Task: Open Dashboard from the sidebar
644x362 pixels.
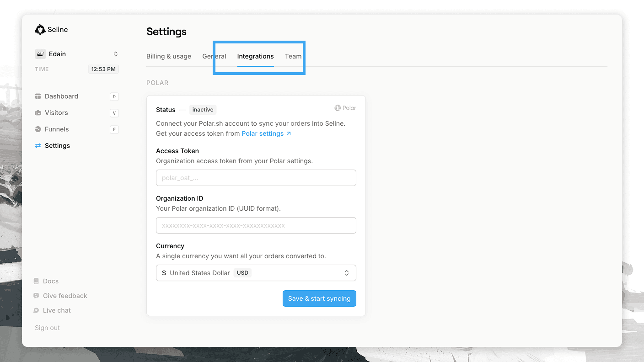Action: (61, 96)
